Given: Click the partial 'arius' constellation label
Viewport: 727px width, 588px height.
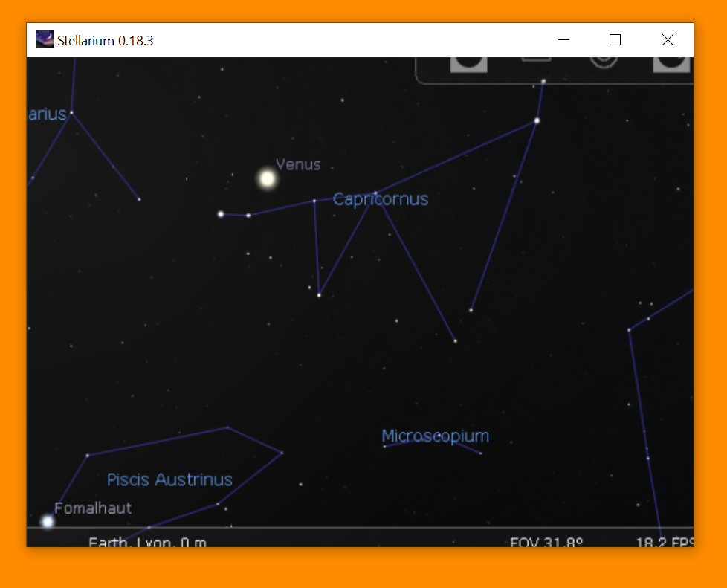Looking at the screenshot, I should point(47,114).
